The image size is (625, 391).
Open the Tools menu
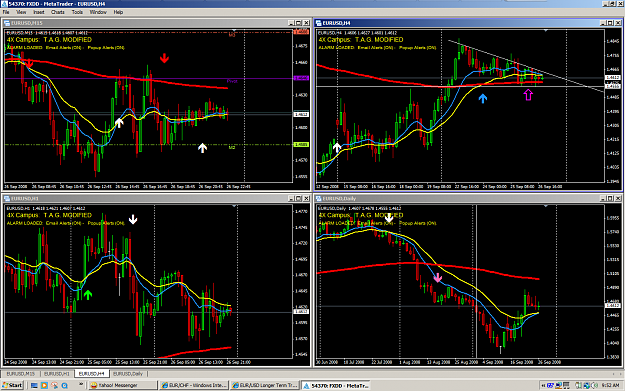77,12
